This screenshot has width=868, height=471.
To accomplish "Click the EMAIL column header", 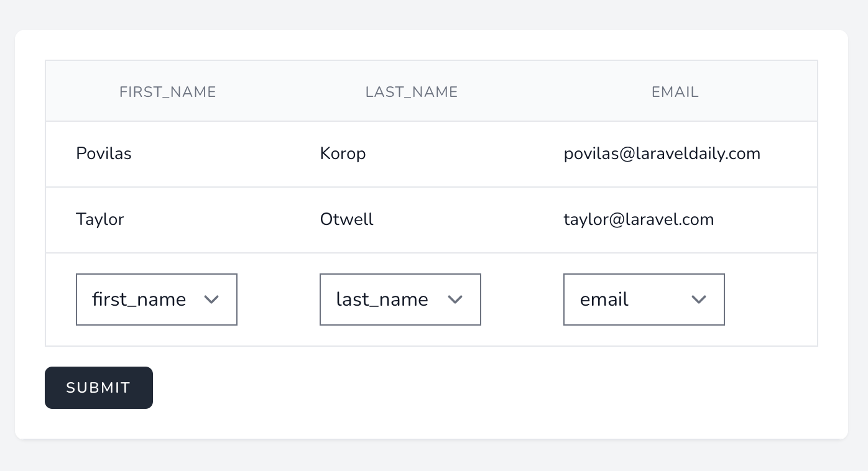I will click(x=675, y=92).
